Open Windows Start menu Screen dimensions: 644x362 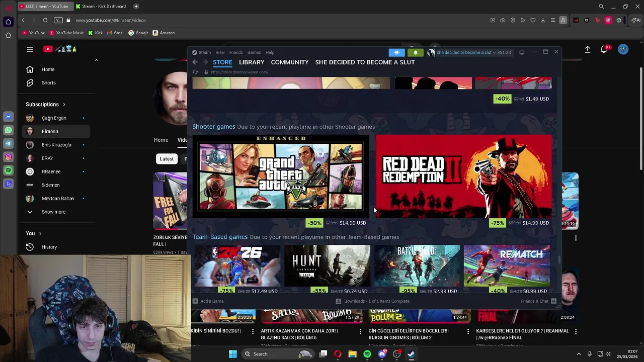point(233,354)
